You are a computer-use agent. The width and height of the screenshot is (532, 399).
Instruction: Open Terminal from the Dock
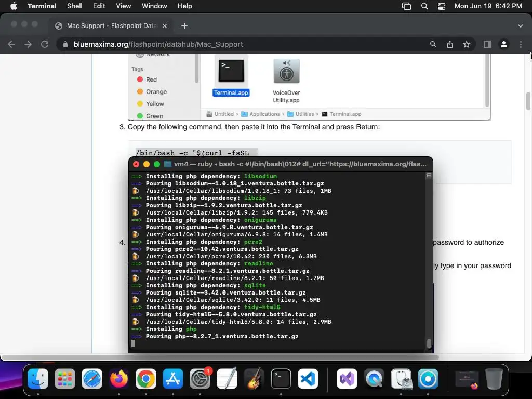pos(281,379)
